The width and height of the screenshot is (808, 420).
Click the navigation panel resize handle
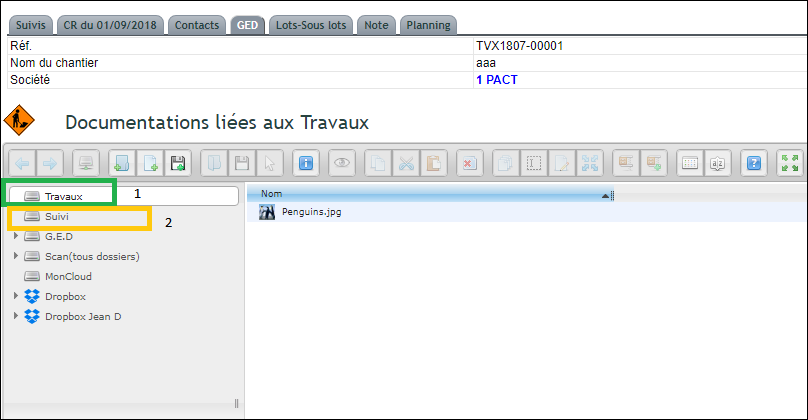point(237,404)
